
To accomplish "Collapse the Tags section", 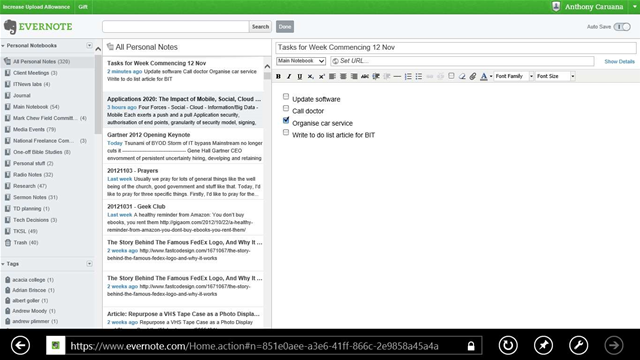I will 3,264.
